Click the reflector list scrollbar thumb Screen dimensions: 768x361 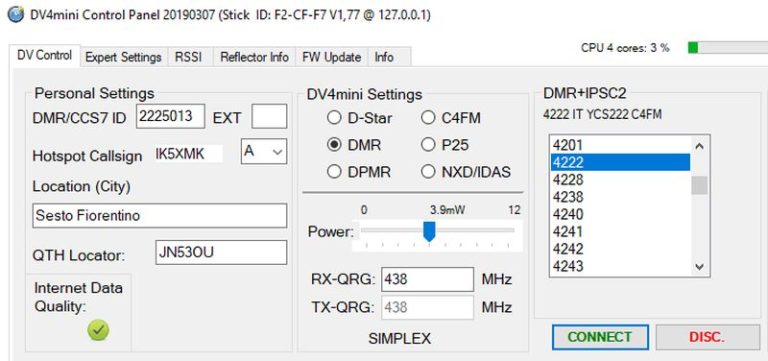tap(699, 186)
